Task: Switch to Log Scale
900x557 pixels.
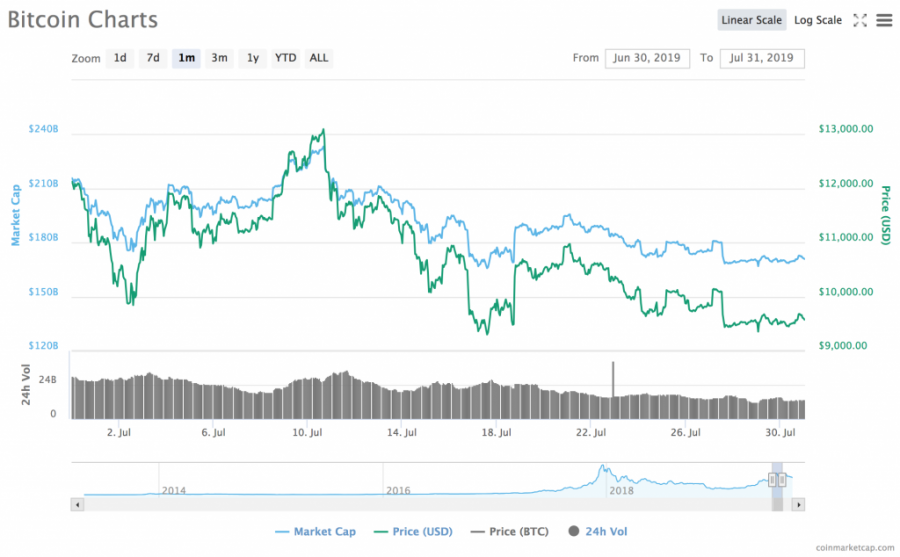Action: (817, 20)
